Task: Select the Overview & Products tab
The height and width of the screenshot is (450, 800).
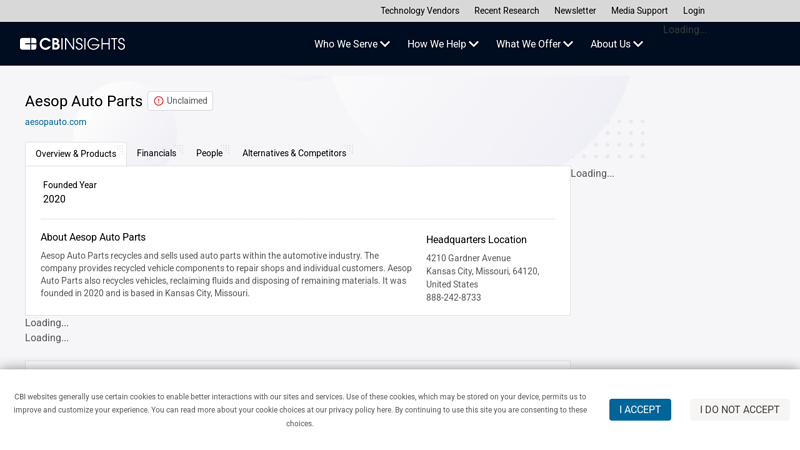Action: click(76, 154)
